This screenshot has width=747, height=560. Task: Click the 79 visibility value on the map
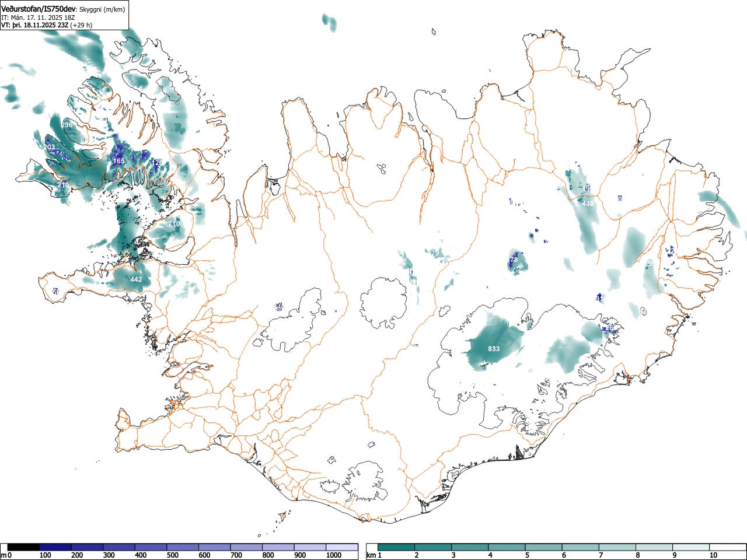click(x=434, y=253)
